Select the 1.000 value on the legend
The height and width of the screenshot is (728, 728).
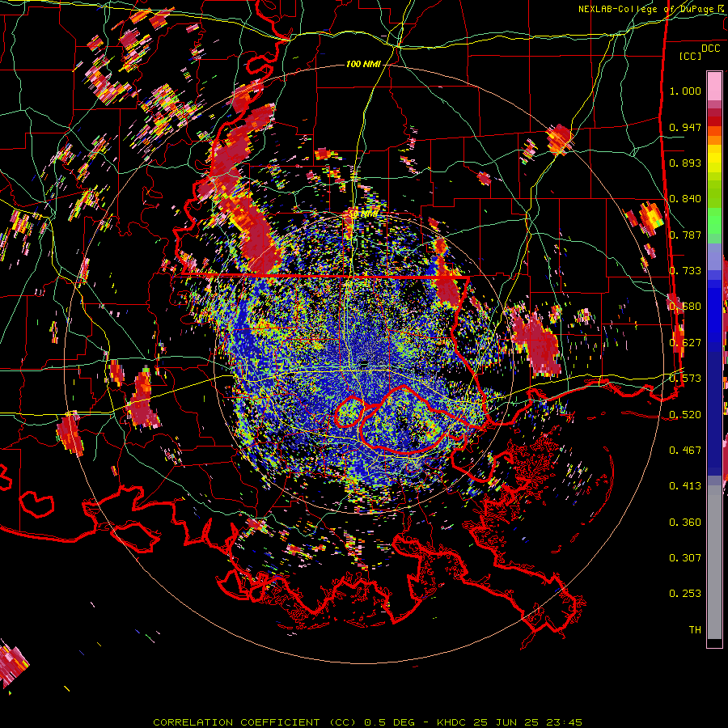pyautogui.click(x=685, y=91)
